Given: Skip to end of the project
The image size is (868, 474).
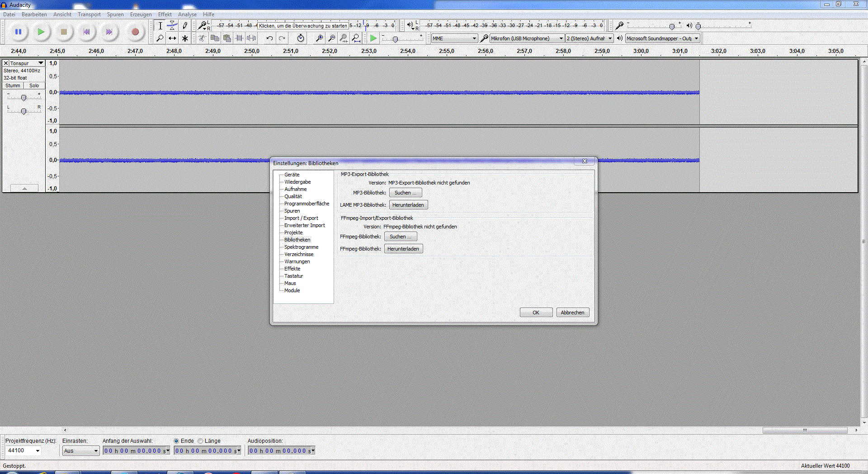Looking at the screenshot, I should pos(109,32).
